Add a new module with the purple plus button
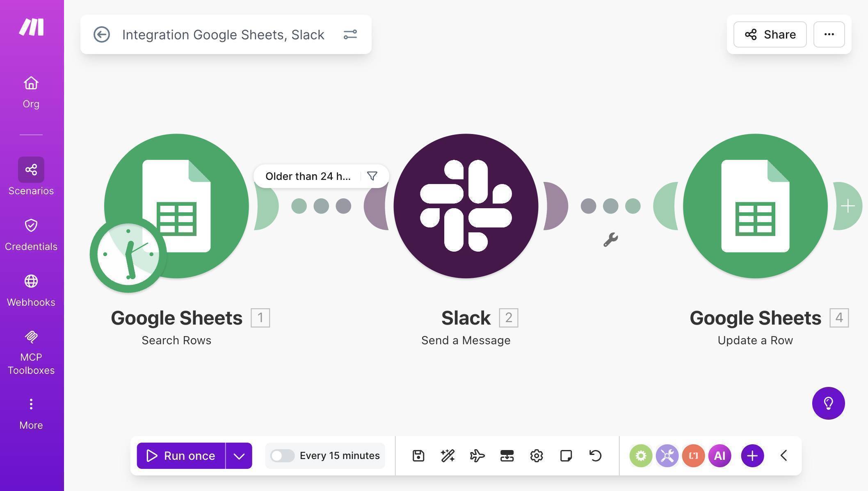This screenshot has height=491, width=868. tap(752, 455)
